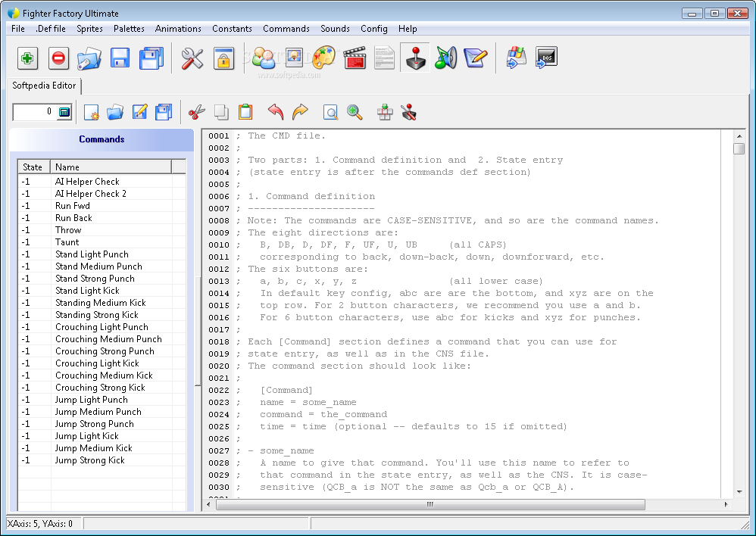Click the DOS window launch icon
Viewport: 756px width, 536px height.
(x=546, y=58)
